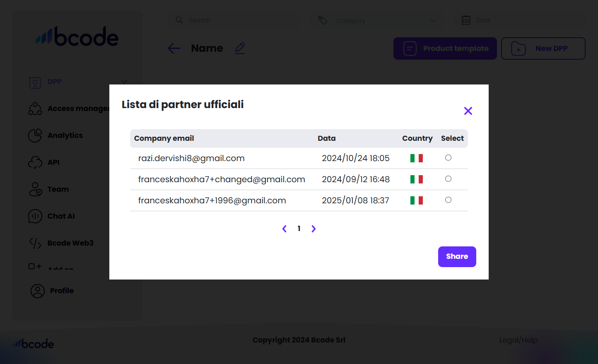Collapse the DPP sidebar chevron
This screenshot has width=598, height=364.
[x=124, y=82]
